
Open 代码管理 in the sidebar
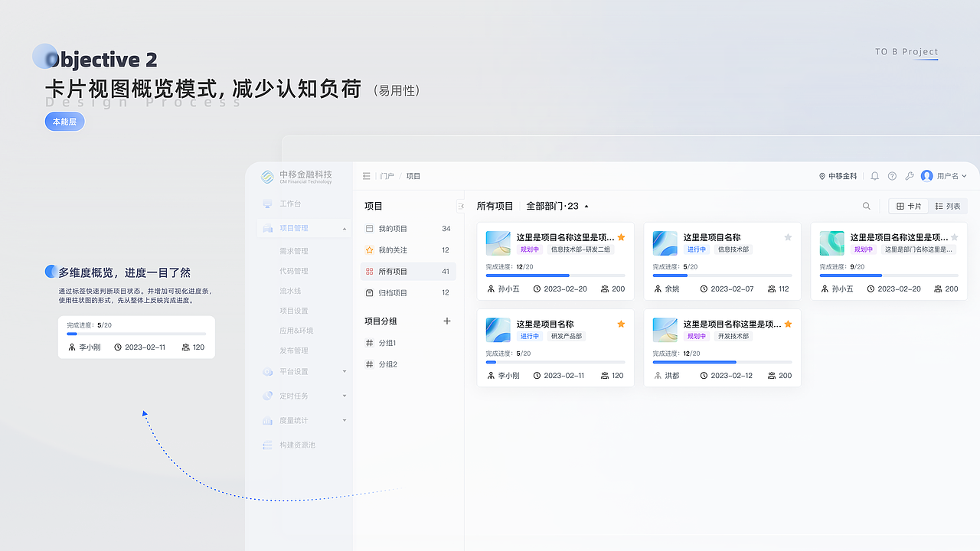coord(294,271)
